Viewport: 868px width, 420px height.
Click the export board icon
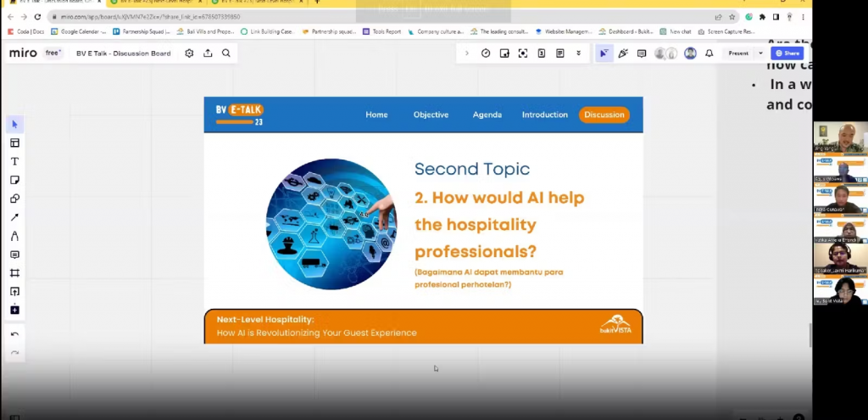click(x=208, y=53)
